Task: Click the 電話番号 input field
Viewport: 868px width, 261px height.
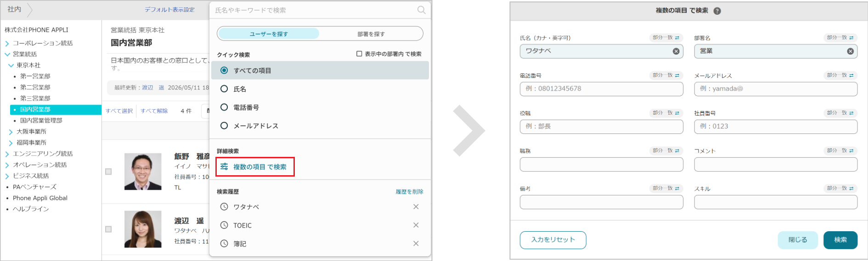Action: pos(602,89)
